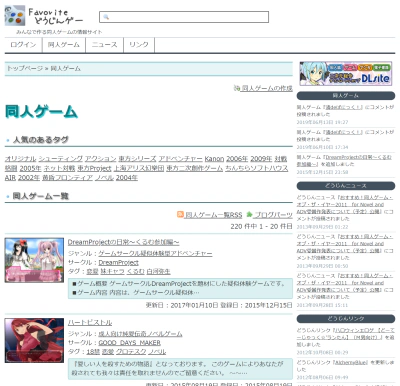Open the ログイン menu tab
This screenshot has width=400, height=386.
point(23,45)
